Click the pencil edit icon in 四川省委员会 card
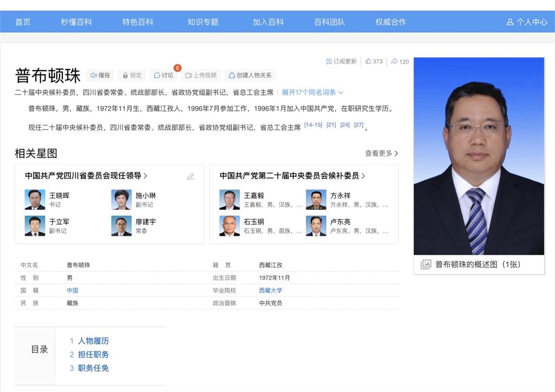This screenshot has height=392, width=555. pyautogui.click(x=190, y=176)
